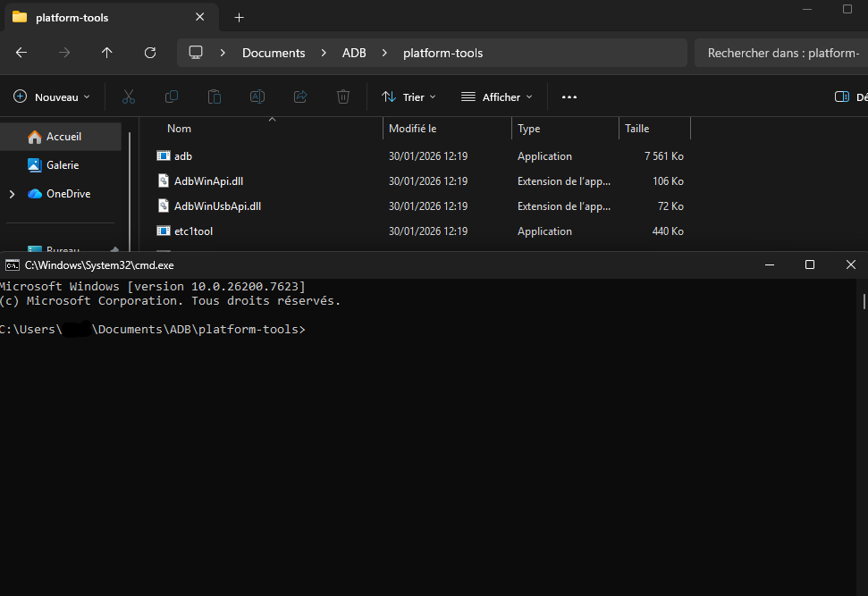Go up one directory level
The image size is (868, 596).
tap(106, 53)
